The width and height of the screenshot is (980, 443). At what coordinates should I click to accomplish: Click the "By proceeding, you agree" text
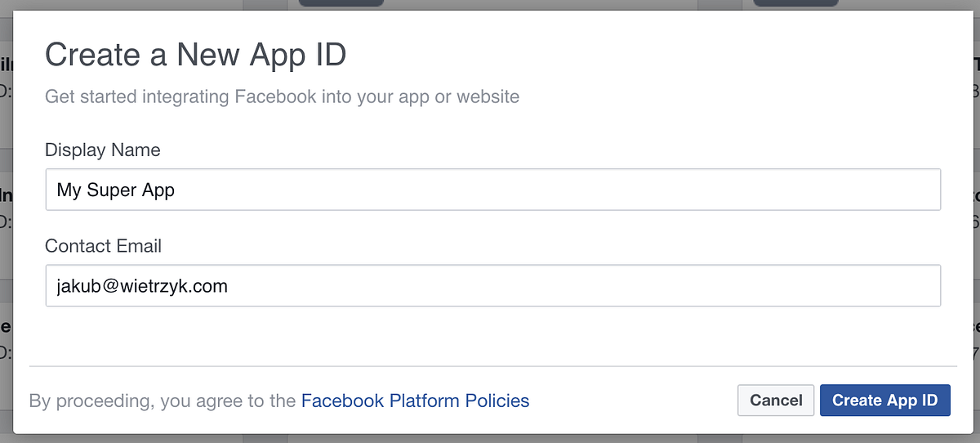pyautogui.click(x=162, y=401)
